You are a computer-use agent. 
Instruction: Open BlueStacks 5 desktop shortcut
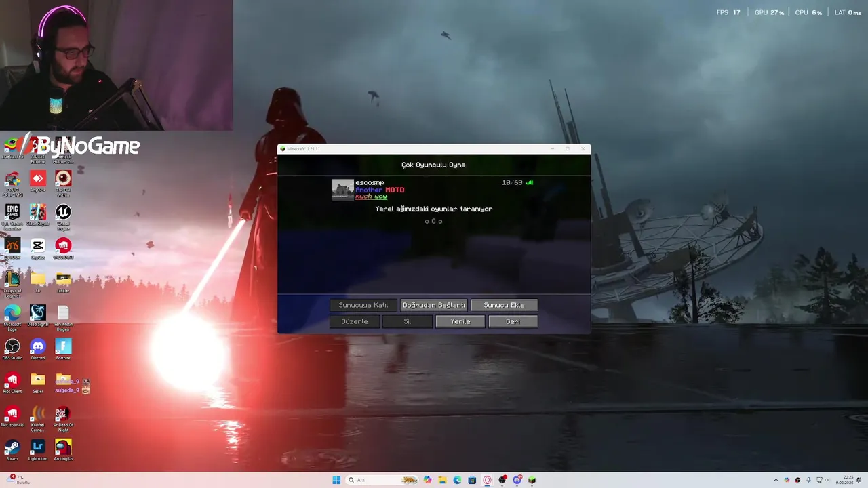pyautogui.click(x=12, y=147)
